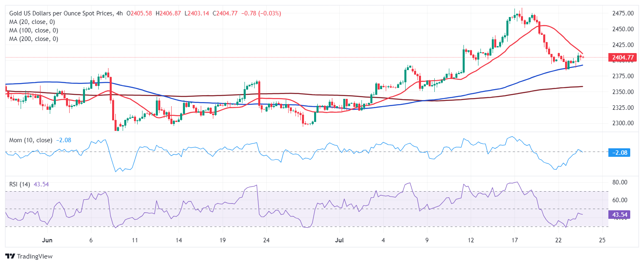
Task: Open the Mom (10, close) indicator label
Action: (31, 140)
